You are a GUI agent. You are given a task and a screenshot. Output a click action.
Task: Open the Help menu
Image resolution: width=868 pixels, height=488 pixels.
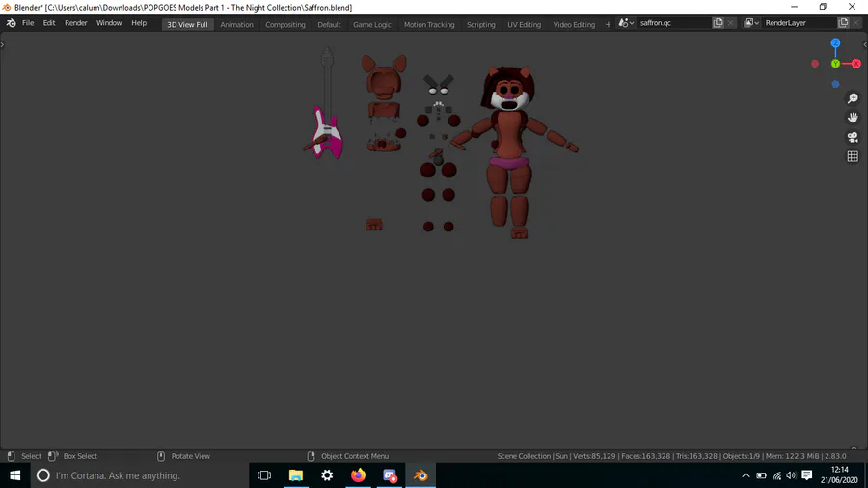click(x=139, y=23)
